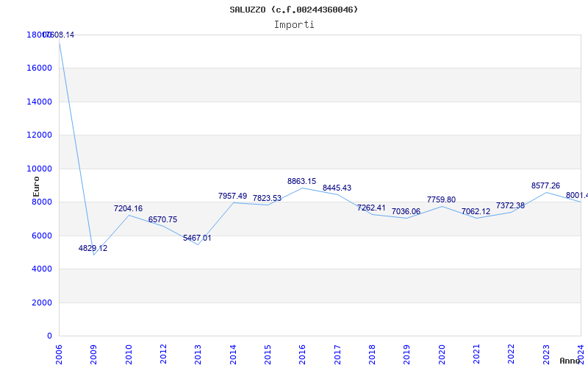Click the y-axis value 12000
The height and width of the screenshot is (368, 588).
tap(40, 135)
